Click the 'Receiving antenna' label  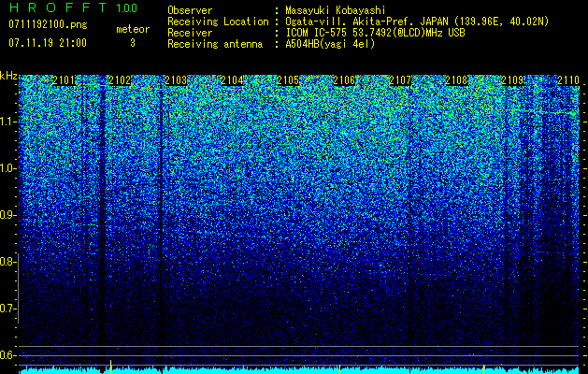click(215, 44)
